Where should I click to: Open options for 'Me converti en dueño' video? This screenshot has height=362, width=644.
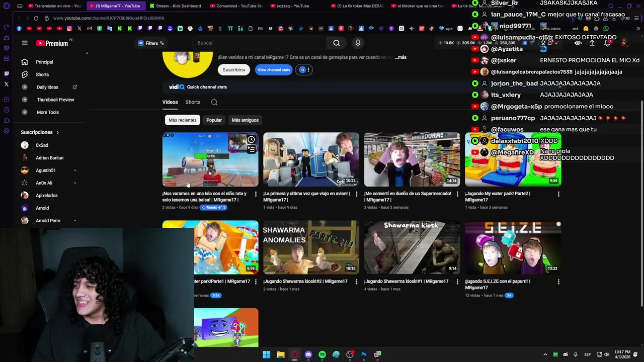click(x=457, y=194)
